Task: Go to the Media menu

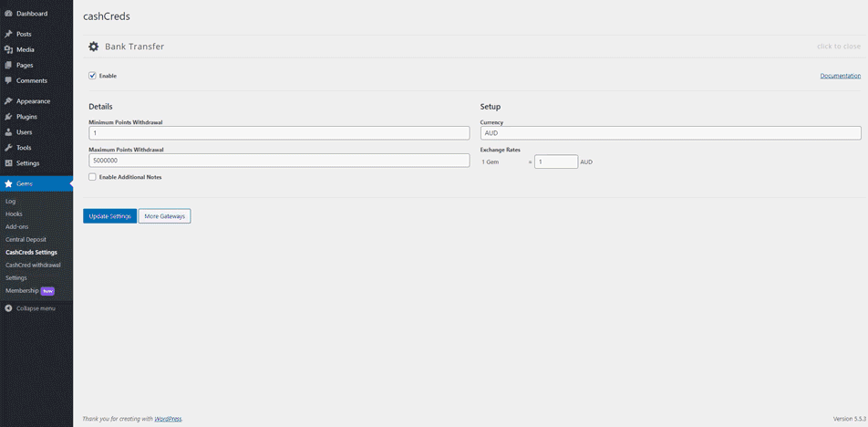Action: click(36, 49)
